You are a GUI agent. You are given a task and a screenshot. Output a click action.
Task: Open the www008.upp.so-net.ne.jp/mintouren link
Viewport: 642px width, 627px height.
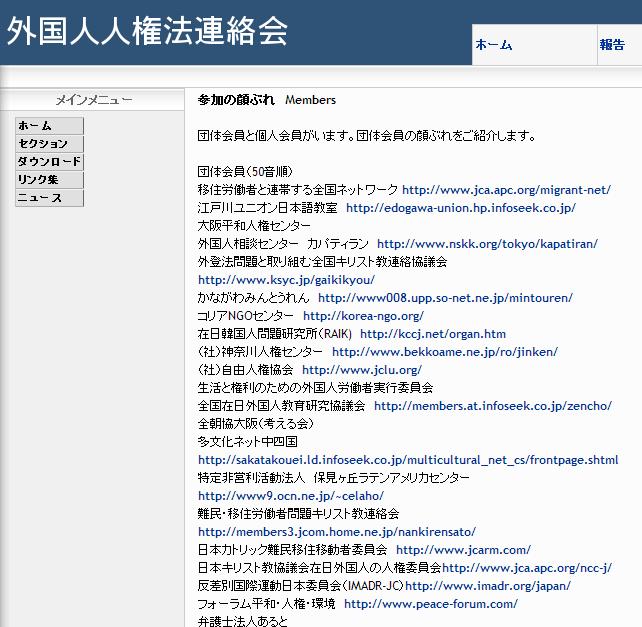click(x=445, y=298)
